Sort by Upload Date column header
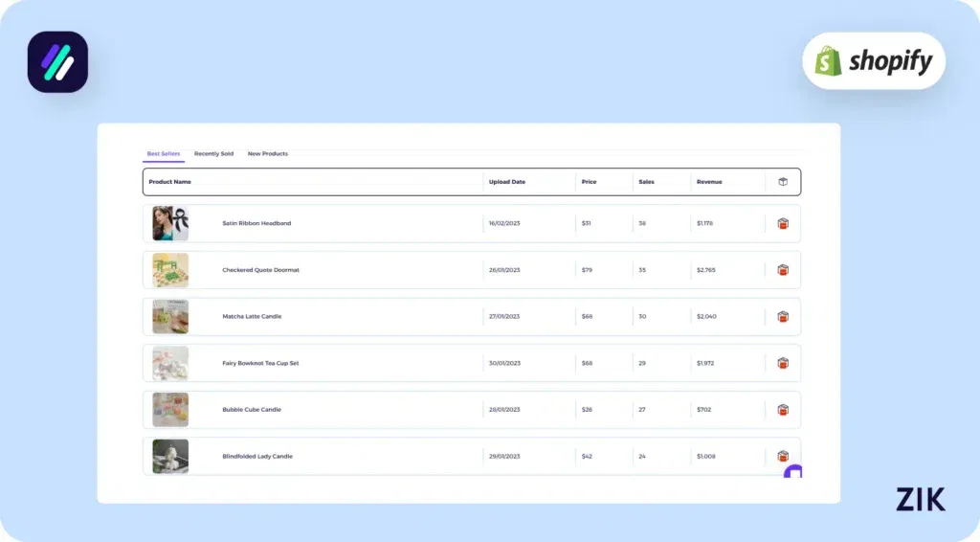Image resolution: width=980 pixels, height=542 pixels. 507,182
